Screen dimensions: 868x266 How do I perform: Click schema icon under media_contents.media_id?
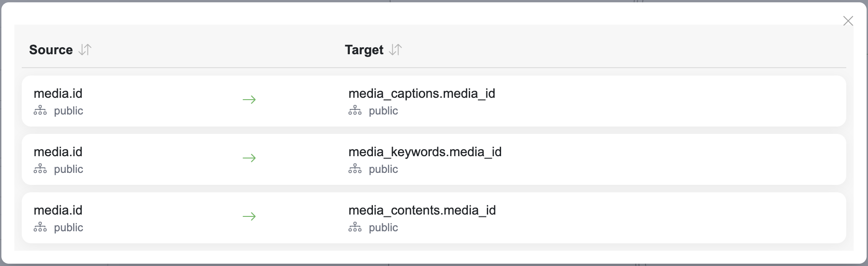click(355, 228)
